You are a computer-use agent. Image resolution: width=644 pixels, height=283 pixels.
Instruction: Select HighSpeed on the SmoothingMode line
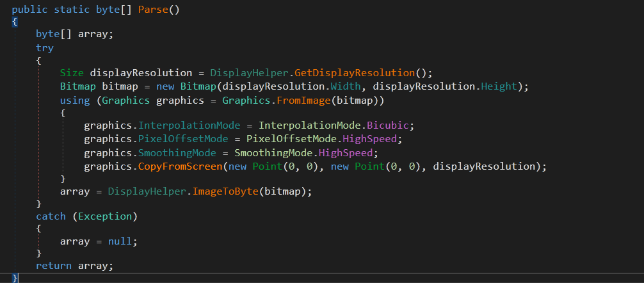[x=350, y=152]
